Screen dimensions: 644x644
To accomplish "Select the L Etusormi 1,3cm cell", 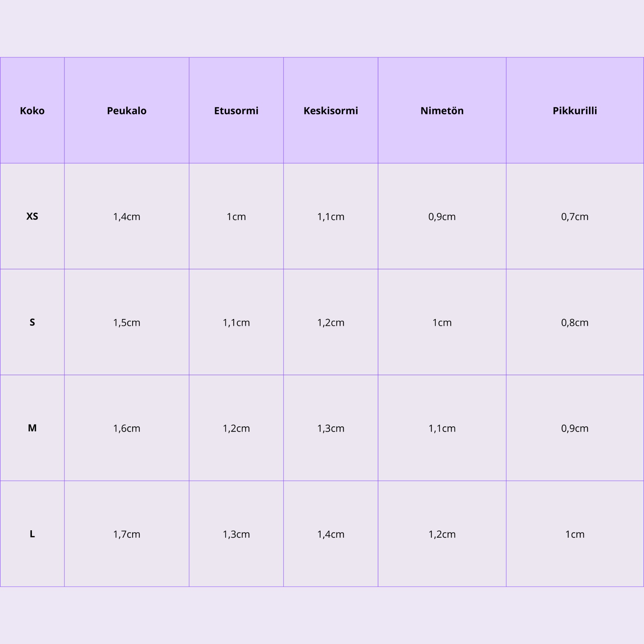I will point(236,534).
